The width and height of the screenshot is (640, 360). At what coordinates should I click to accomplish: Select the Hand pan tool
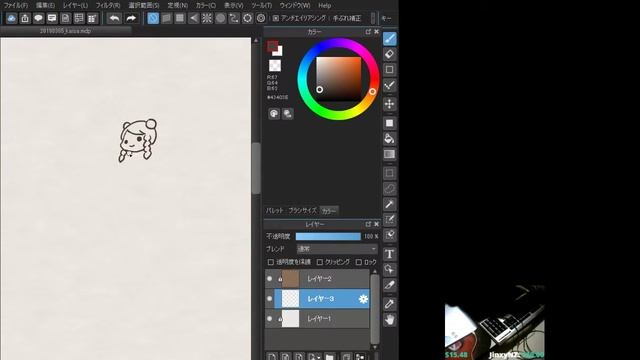tap(390, 320)
